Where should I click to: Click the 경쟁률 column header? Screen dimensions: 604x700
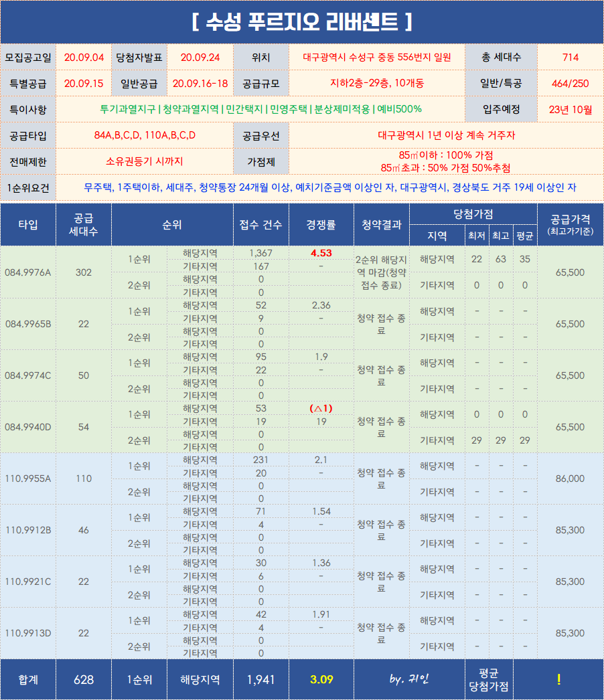tap(321, 225)
